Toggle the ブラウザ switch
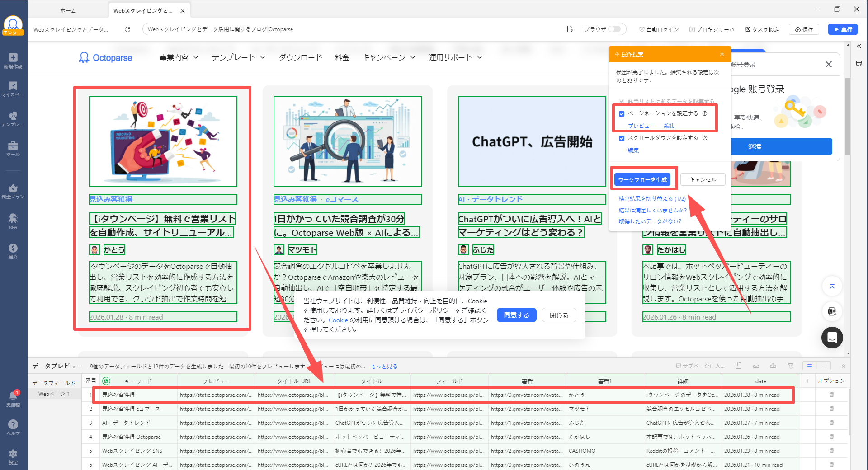 tap(616, 28)
